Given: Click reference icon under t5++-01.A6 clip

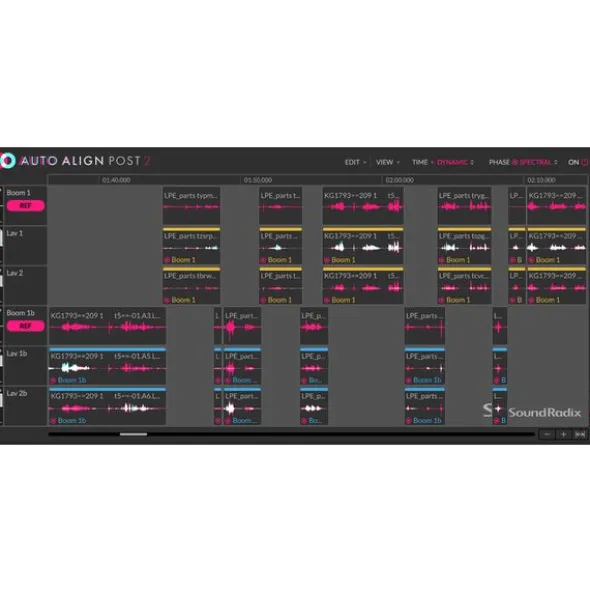Looking at the screenshot, I should (53, 421).
